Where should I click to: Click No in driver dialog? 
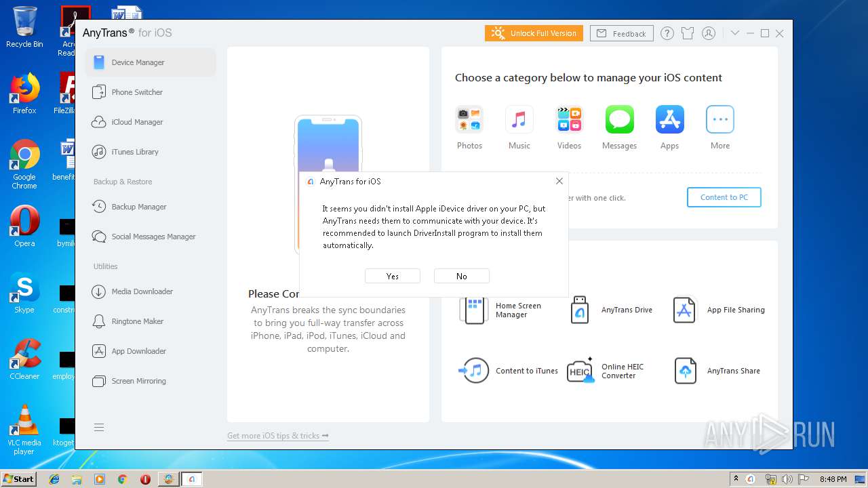(x=462, y=276)
